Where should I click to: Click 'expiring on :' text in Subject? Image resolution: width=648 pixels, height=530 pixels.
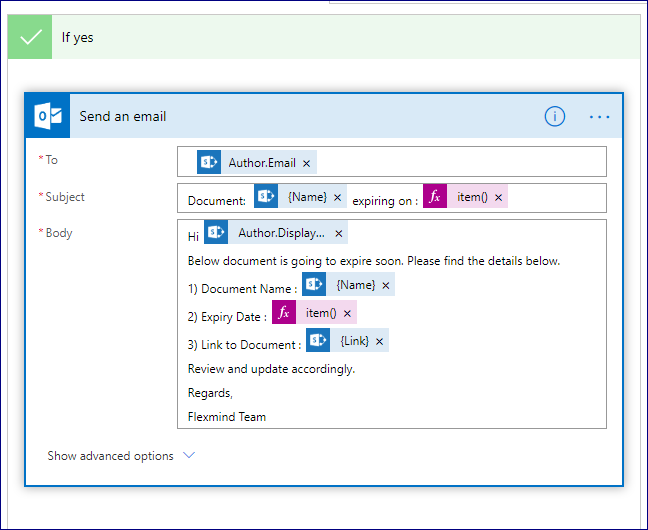(x=385, y=201)
